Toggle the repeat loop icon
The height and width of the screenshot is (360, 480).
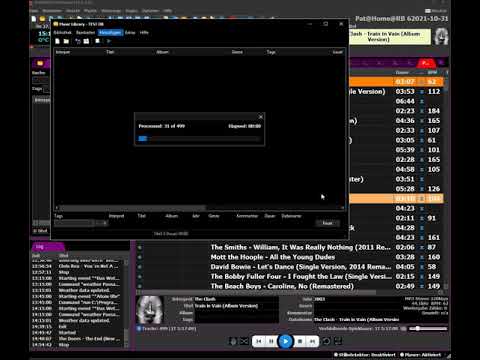coord(326,341)
